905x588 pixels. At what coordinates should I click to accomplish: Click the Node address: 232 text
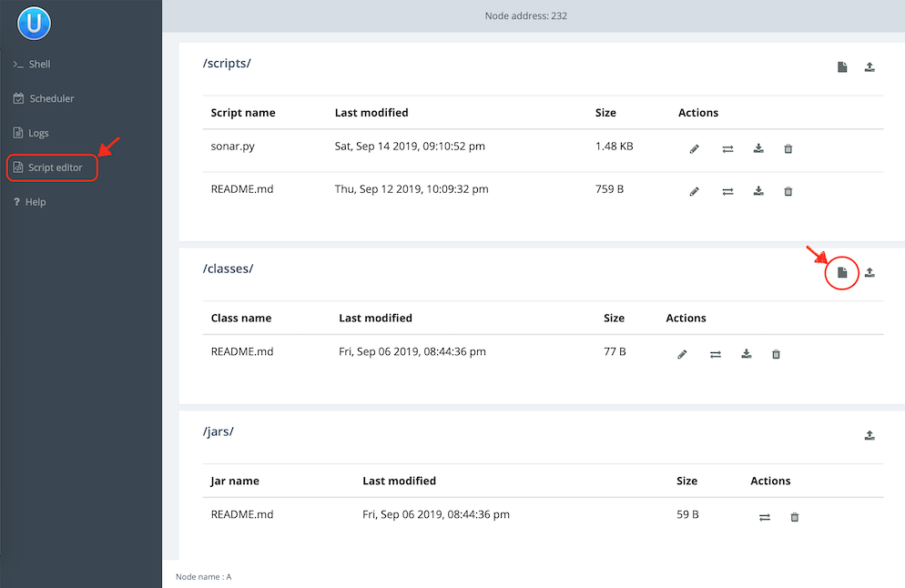click(x=526, y=16)
